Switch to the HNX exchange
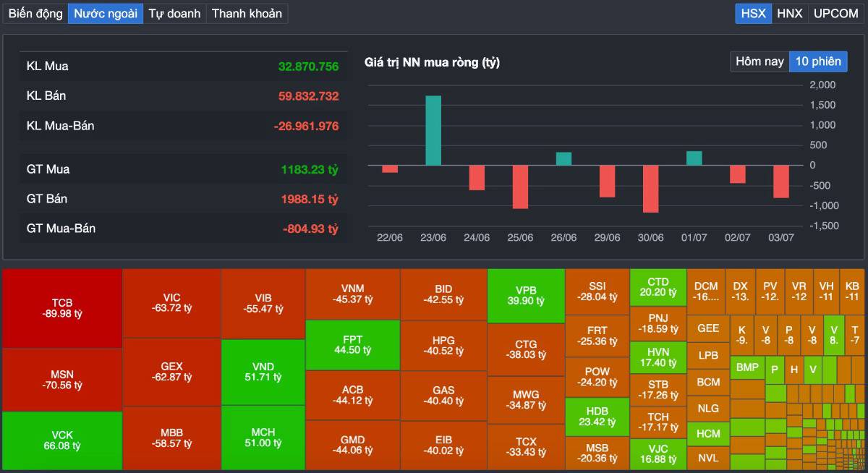The width and height of the screenshot is (868, 473). (790, 13)
